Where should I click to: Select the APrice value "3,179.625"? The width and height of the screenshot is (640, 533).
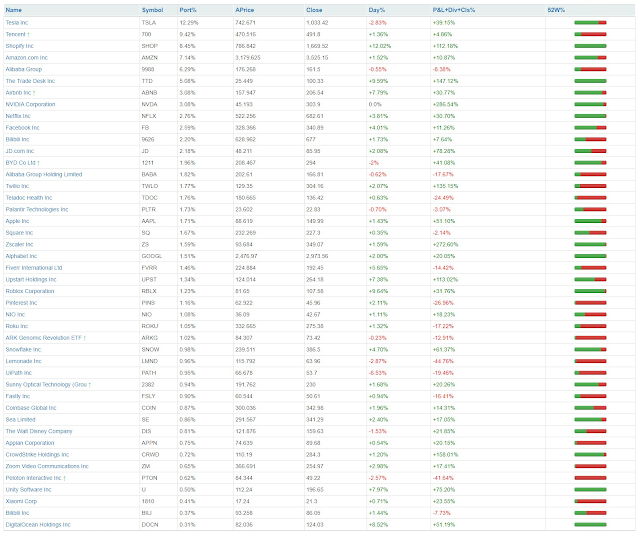point(248,58)
